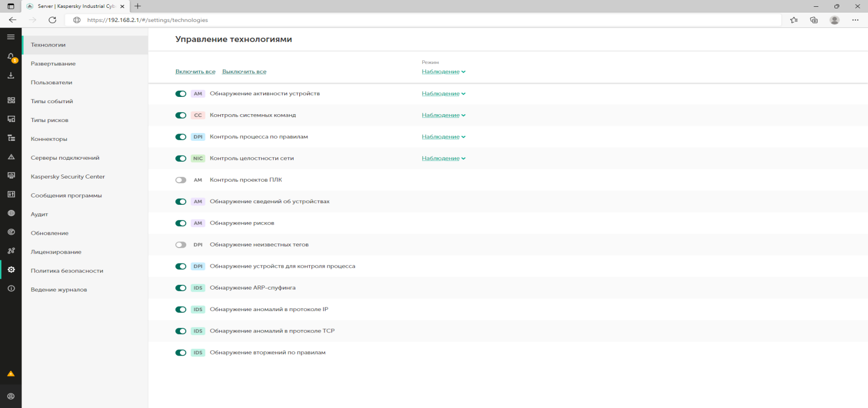Expand the hamburger menu icon

click(10, 37)
